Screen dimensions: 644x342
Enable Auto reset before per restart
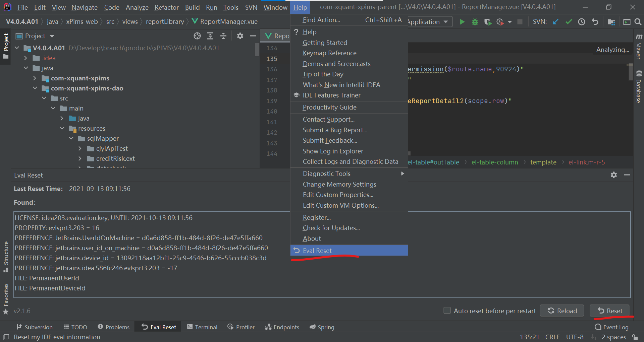coord(447,311)
